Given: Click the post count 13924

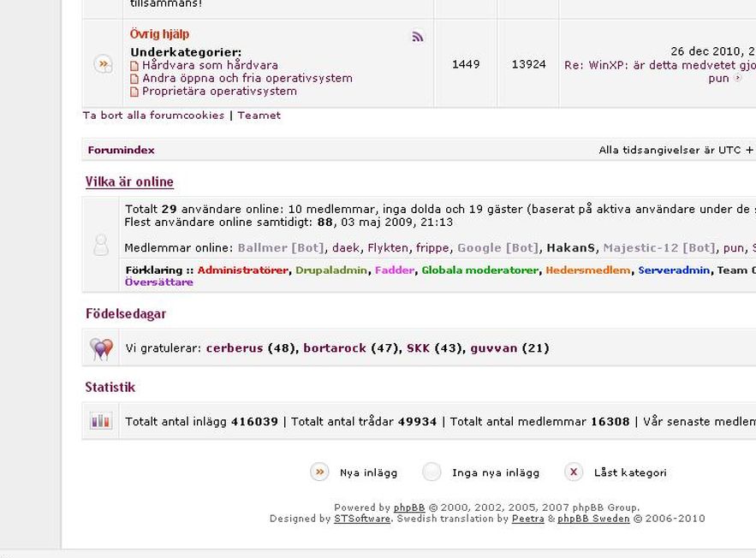Looking at the screenshot, I should pos(528,64).
